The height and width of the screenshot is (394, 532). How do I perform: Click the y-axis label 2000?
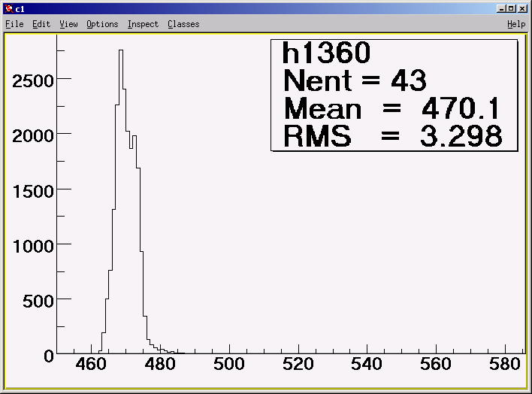pos(33,136)
